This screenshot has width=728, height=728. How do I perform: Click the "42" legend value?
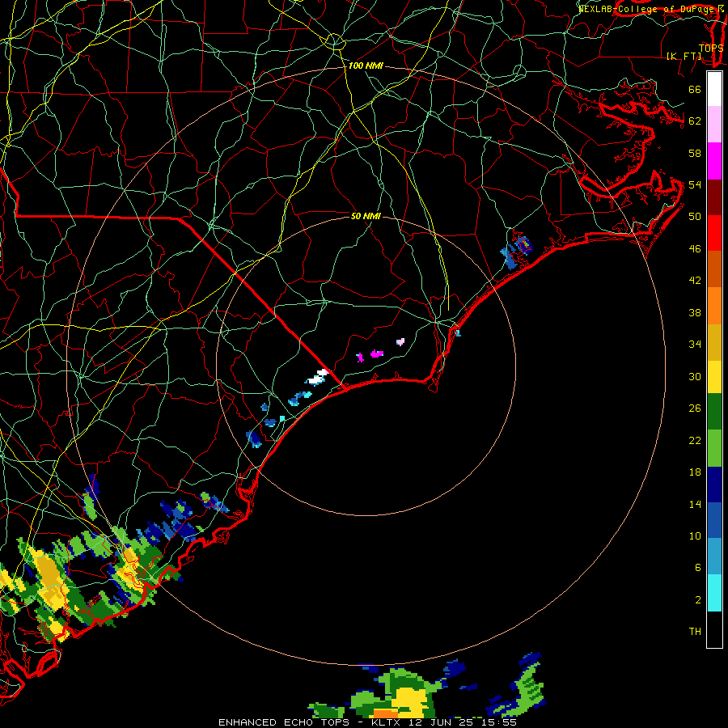point(695,281)
